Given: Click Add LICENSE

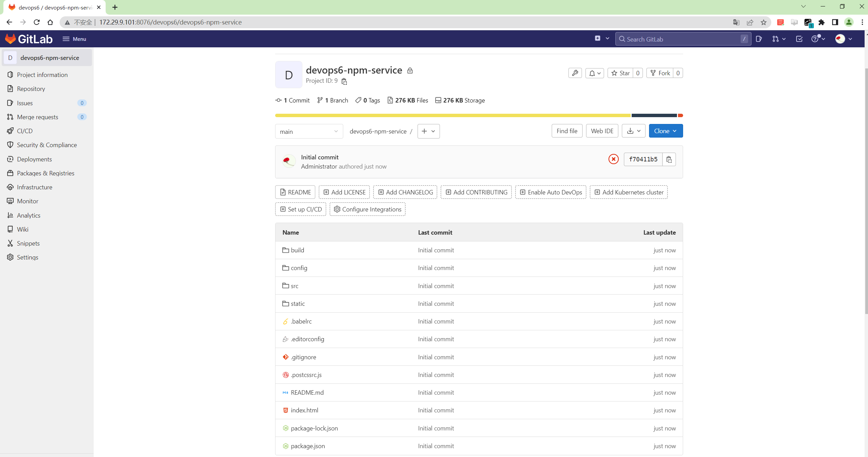Looking at the screenshot, I should (344, 192).
